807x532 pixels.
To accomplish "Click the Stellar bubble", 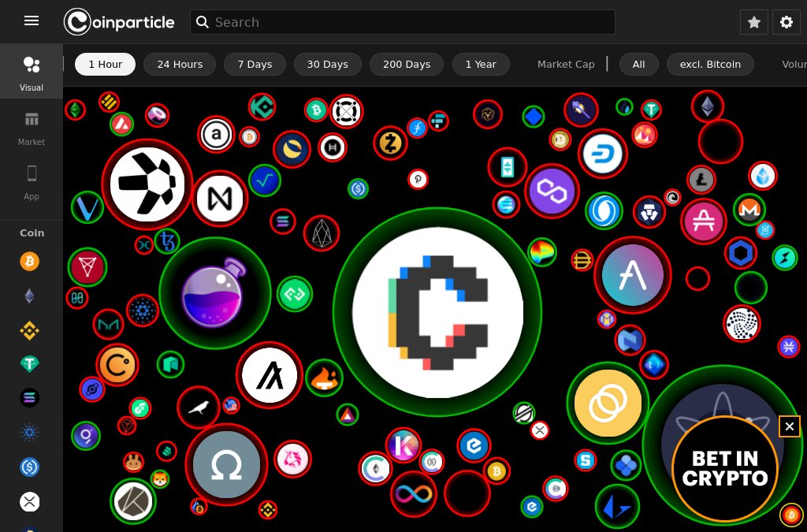I will (x=524, y=413).
